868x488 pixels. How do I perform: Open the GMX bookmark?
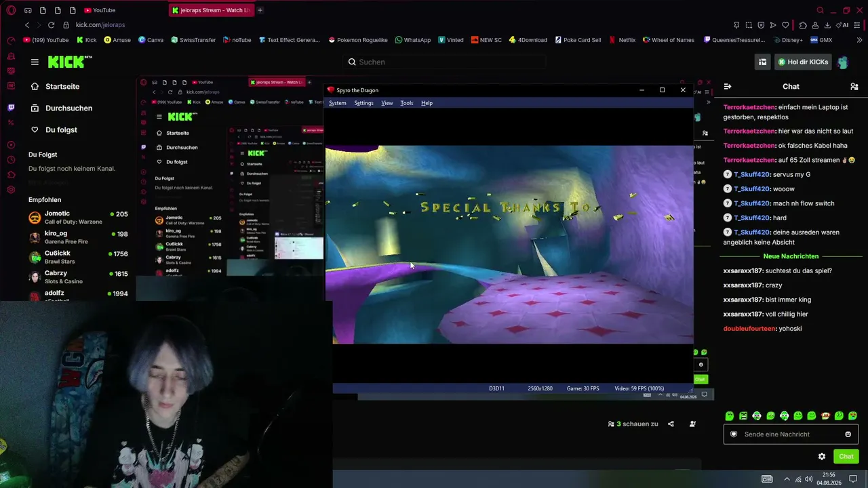(821, 40)
